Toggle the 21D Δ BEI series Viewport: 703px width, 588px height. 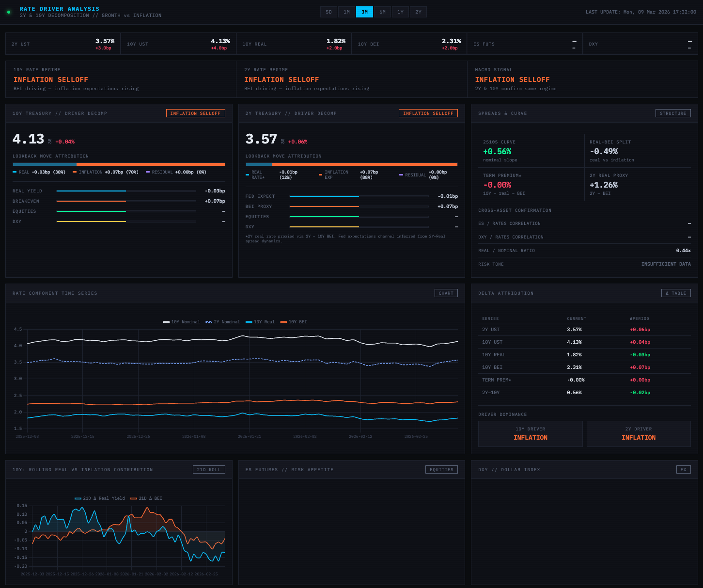point(146,498)
